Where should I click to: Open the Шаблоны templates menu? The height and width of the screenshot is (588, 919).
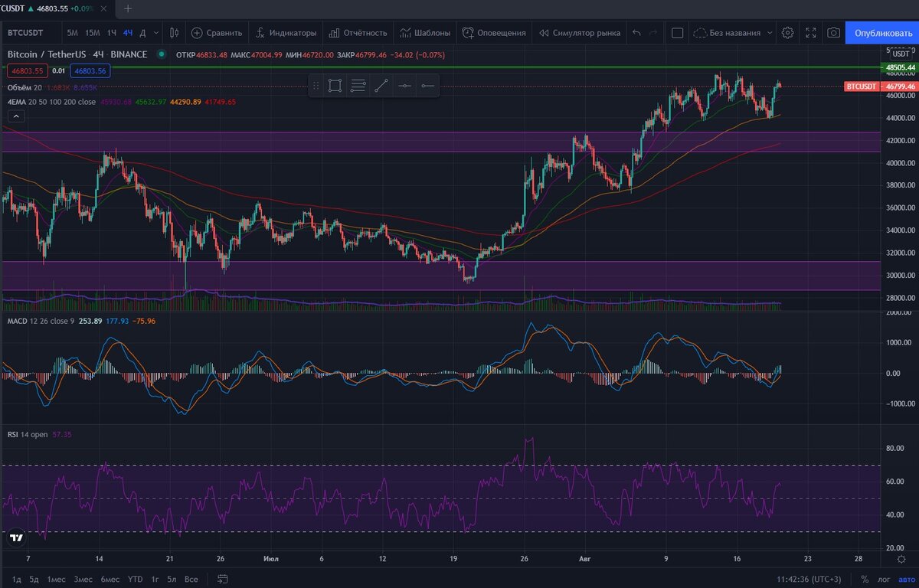point(425,33)
